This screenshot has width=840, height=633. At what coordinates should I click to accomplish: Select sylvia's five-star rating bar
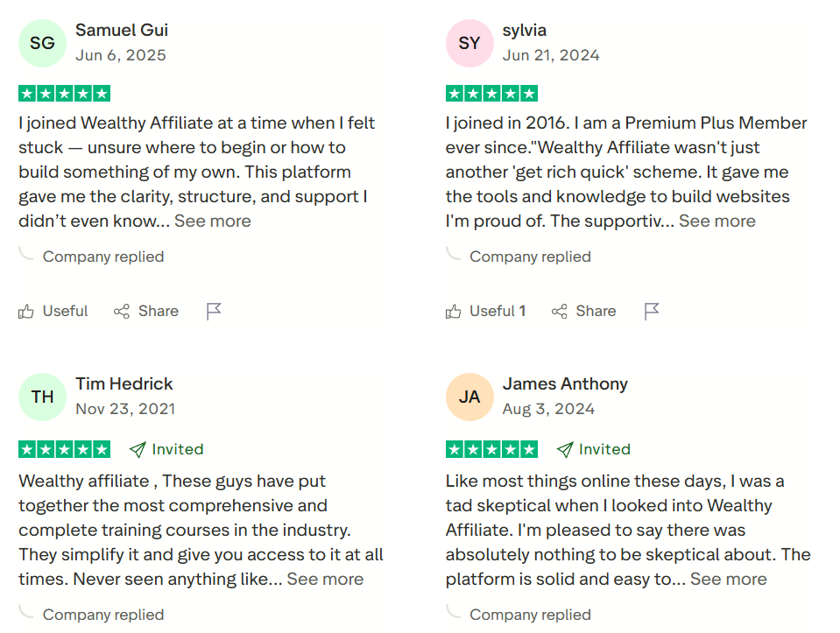(x=491, y=93)
